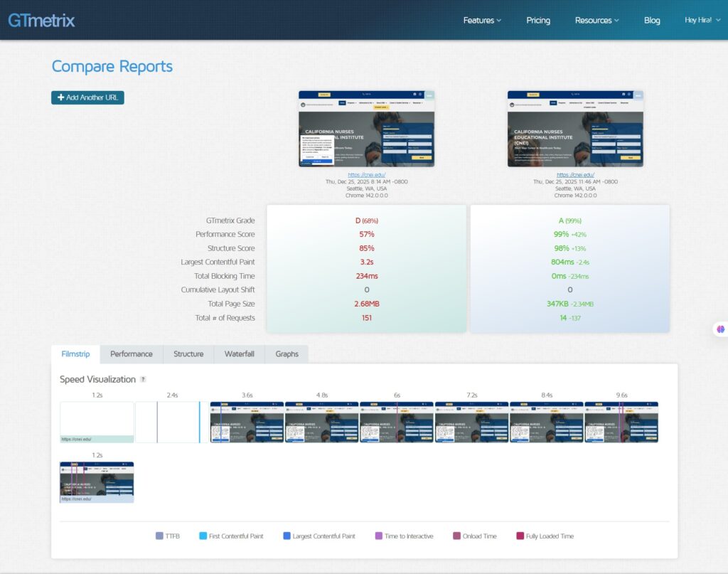Viewport: 728px width, 574px height.
Task: Click the First Contentful Paint color swatch
Action: point(202,535)
